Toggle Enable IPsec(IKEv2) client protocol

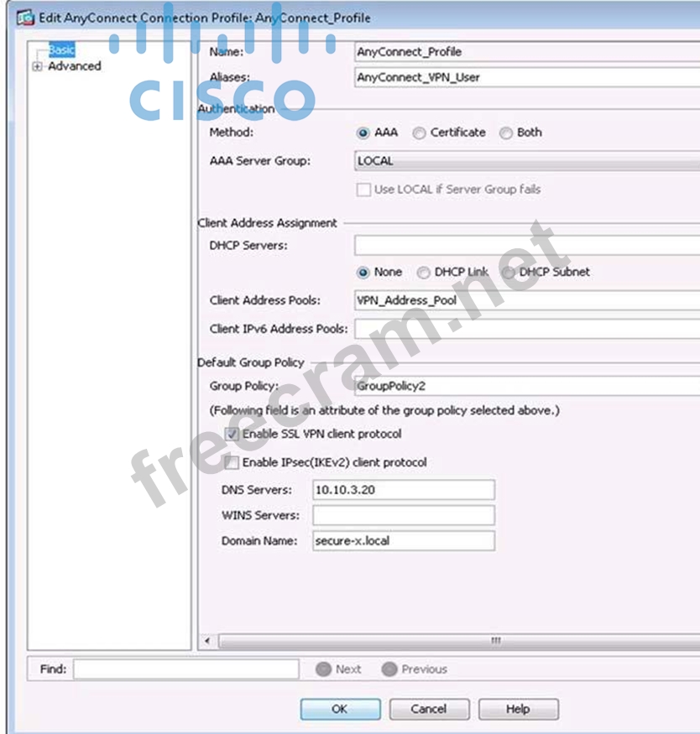[232, 463]
